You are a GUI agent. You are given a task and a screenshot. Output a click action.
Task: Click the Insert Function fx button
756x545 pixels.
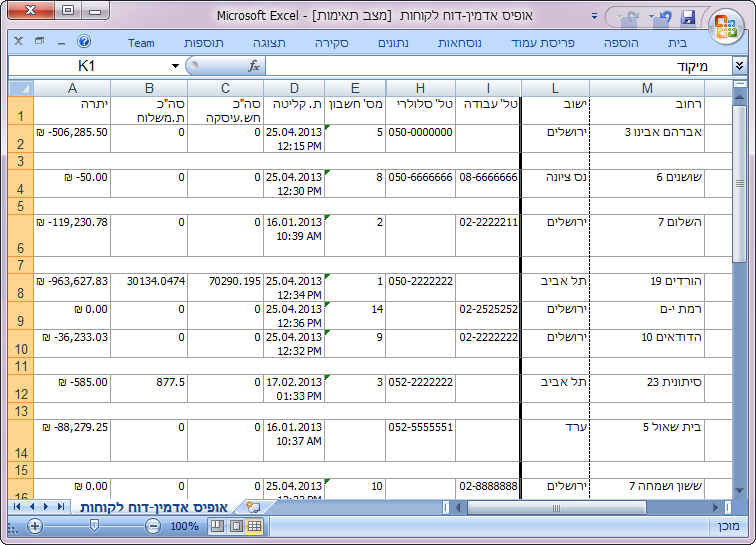pyautogui.click(x=254, y=66)
